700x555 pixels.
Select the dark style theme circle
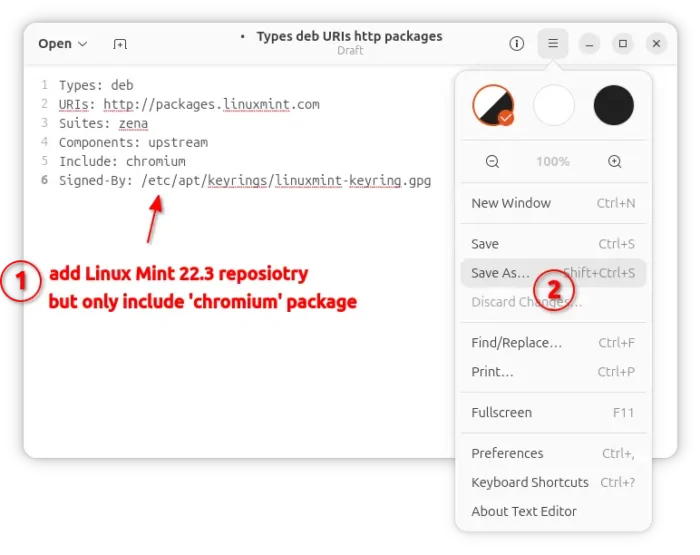click(614, 105)
